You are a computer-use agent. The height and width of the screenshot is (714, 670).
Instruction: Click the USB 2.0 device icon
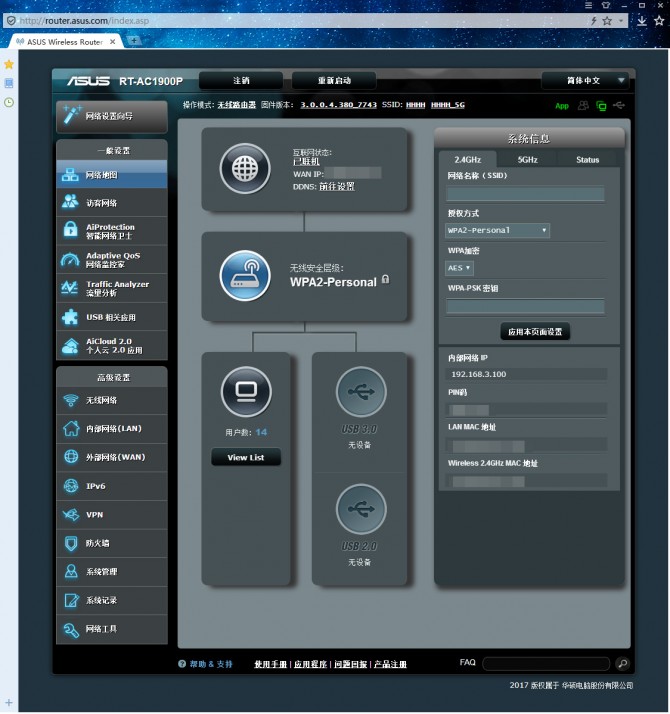[x=361, y=509]
